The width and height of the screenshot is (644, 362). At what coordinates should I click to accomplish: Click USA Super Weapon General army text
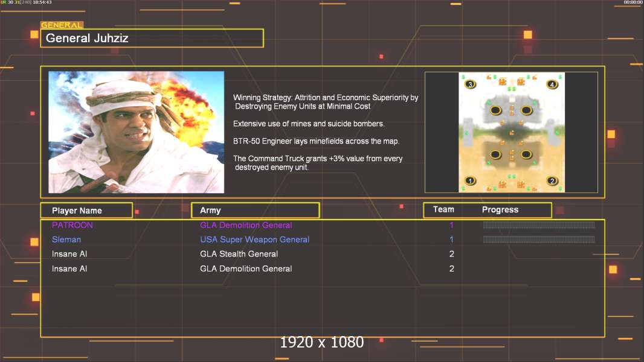click(x=255, y=240)
